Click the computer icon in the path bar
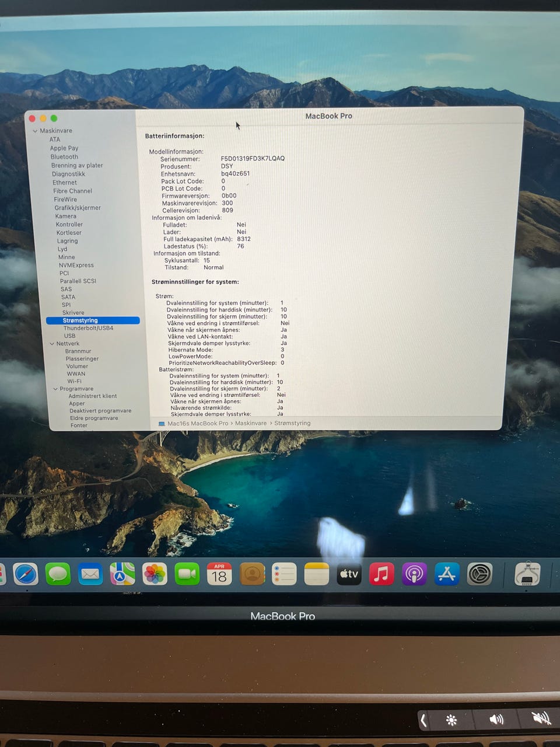Image resolution: width=560 pixels, height=747 pixels. (x=162, y=424)
